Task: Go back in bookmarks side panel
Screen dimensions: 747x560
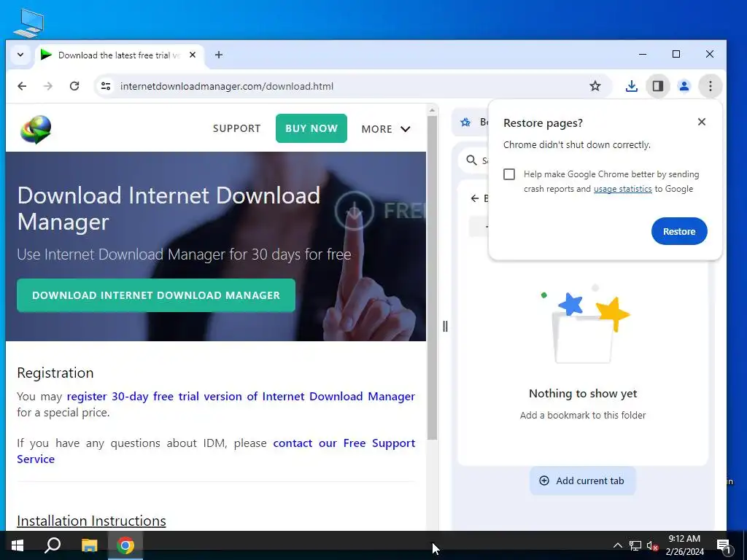Action: click(x=474, y=198)
